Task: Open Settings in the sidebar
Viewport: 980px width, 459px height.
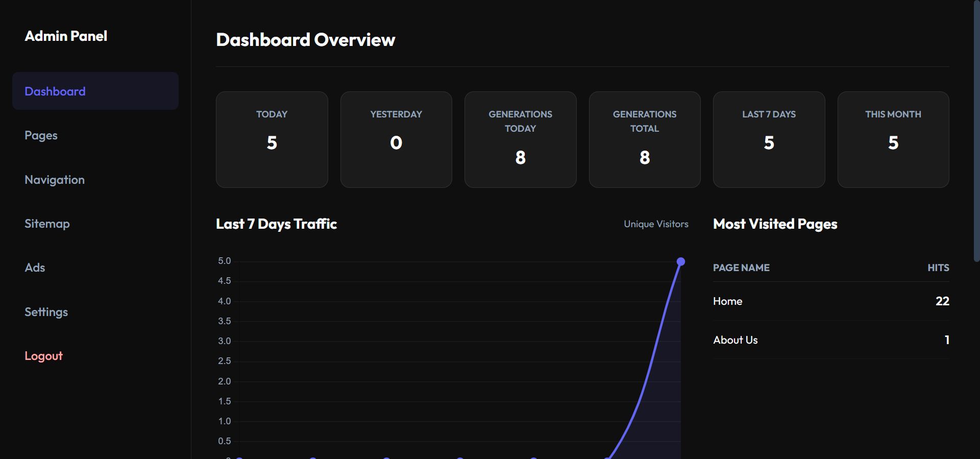Action: click(95, 312)
